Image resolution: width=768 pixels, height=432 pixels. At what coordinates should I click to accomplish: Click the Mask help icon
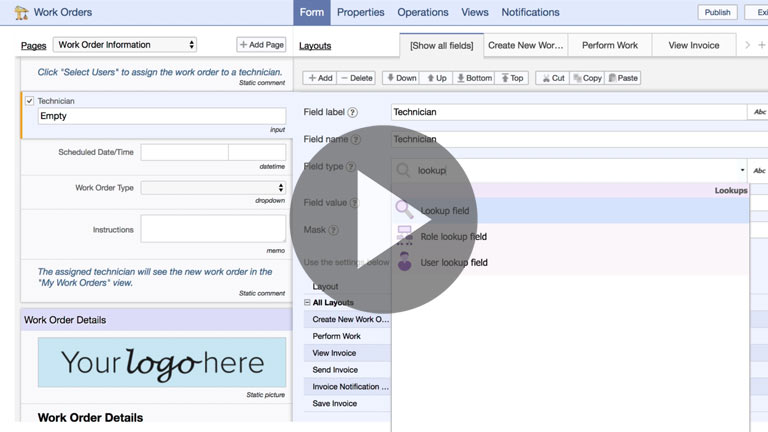[x=334, y=230]
